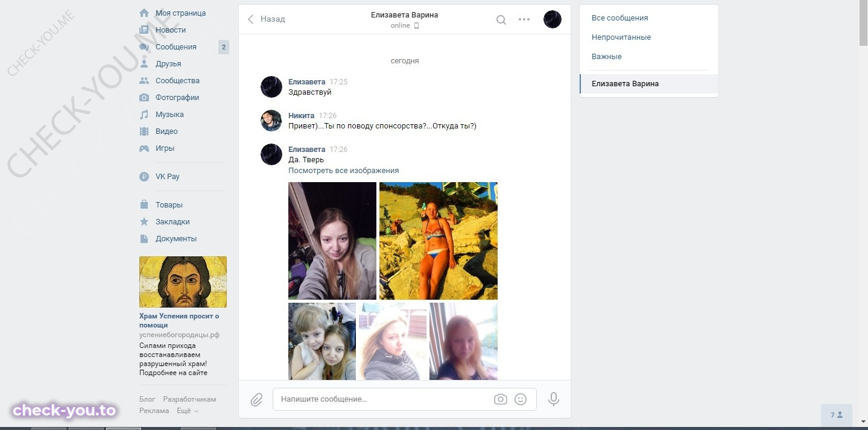
Task: Click the VK Pay ruble icon
Action: click(144, 177)
